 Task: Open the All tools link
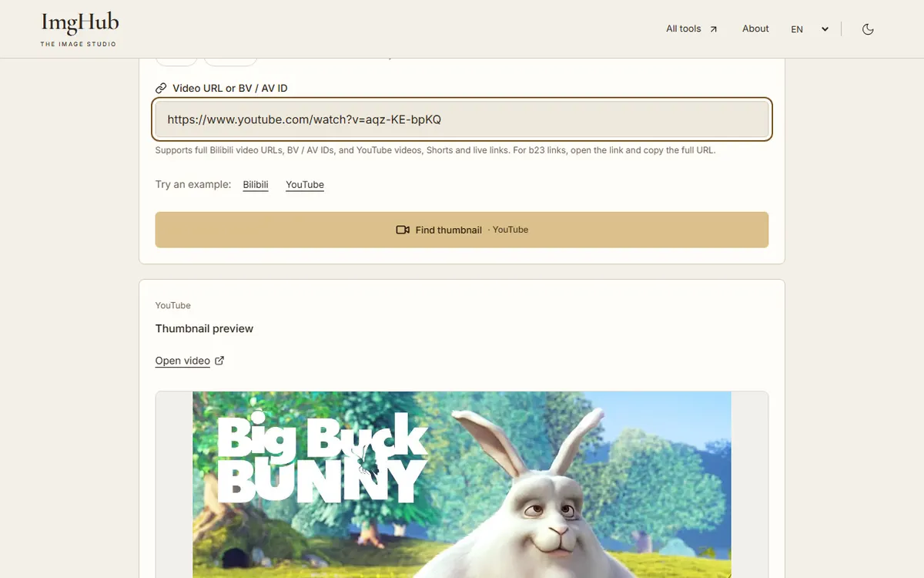[691, 29]
